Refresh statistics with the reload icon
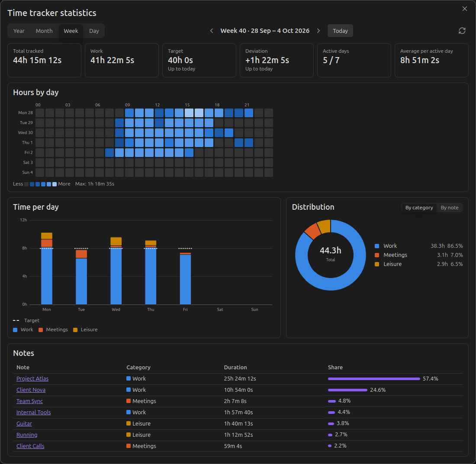Viewport: 476px width, 464px height. coord(462,31)
